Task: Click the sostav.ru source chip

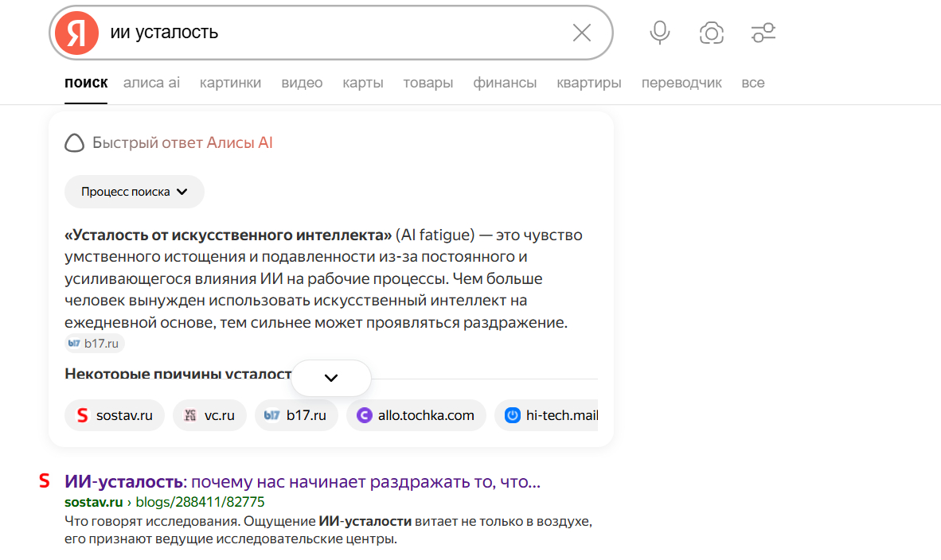Action: click(115, 415)
